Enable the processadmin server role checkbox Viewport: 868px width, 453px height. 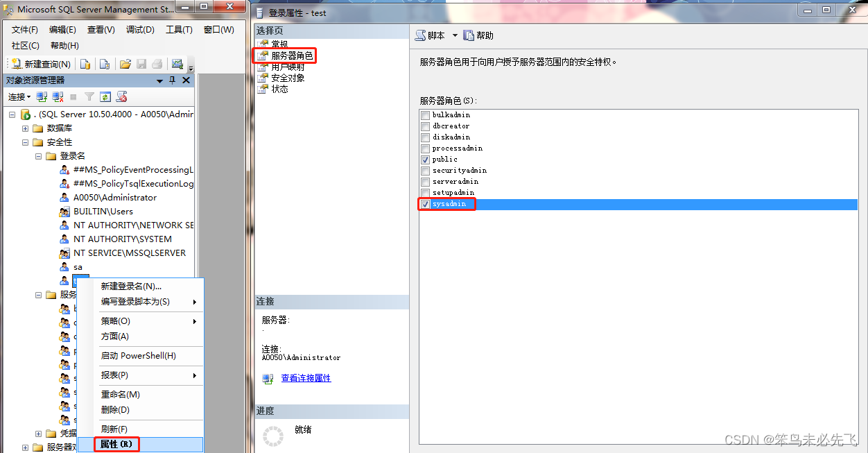coord(425,148)
